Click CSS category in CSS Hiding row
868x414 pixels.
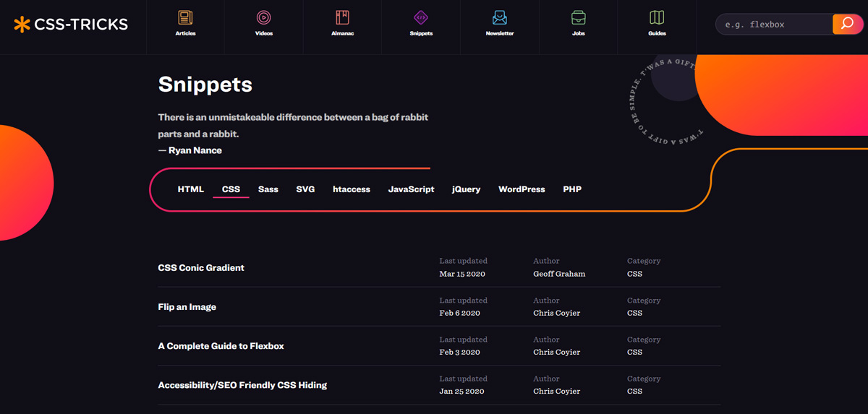pyautogui.click(x=634, y=392)
